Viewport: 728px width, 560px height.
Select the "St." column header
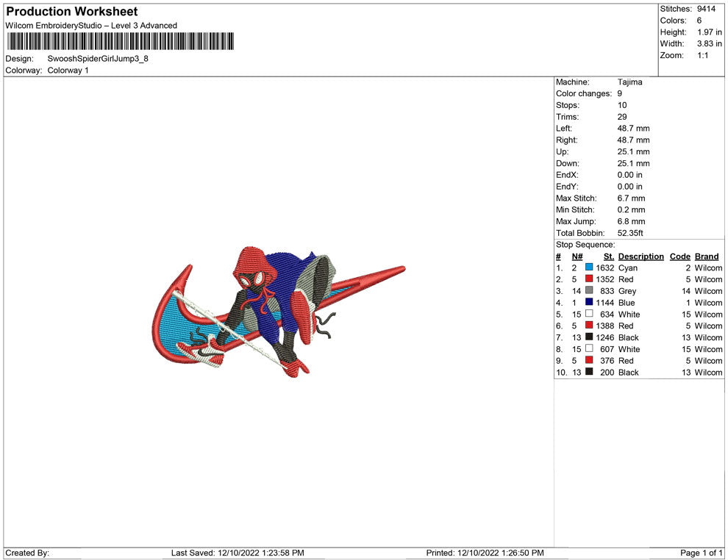609,256
